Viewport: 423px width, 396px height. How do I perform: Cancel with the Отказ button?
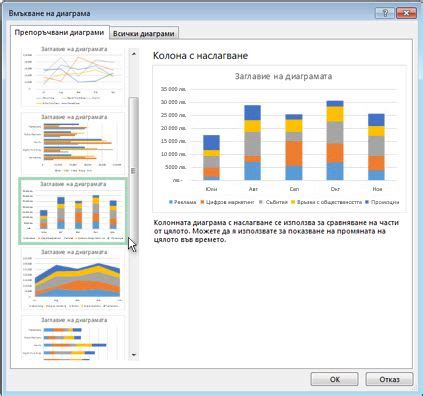(389, 379)
